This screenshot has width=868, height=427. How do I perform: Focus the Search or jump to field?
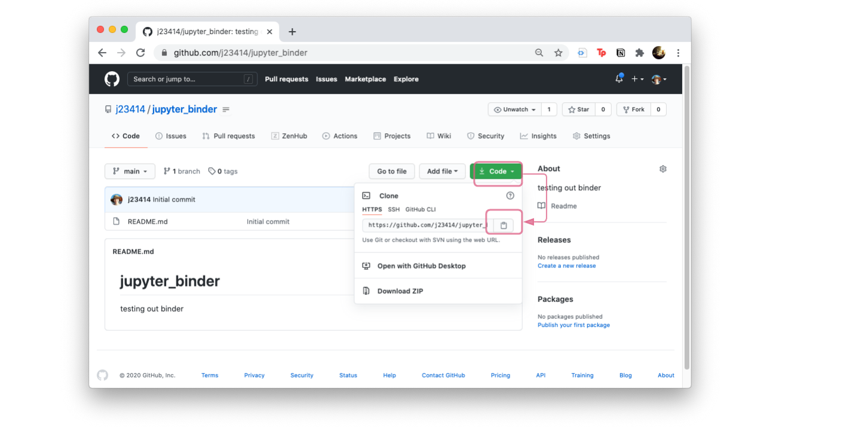coord(185,79)
